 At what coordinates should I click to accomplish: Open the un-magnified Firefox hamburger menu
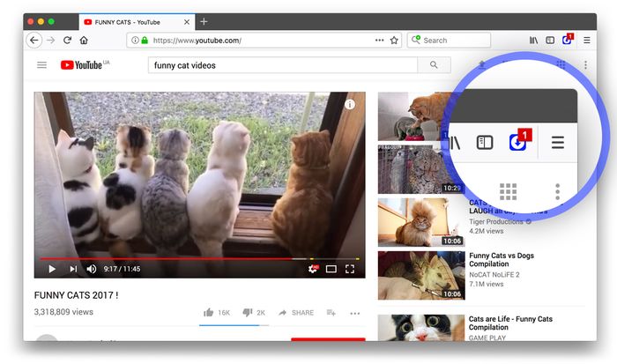click(587, 41)
